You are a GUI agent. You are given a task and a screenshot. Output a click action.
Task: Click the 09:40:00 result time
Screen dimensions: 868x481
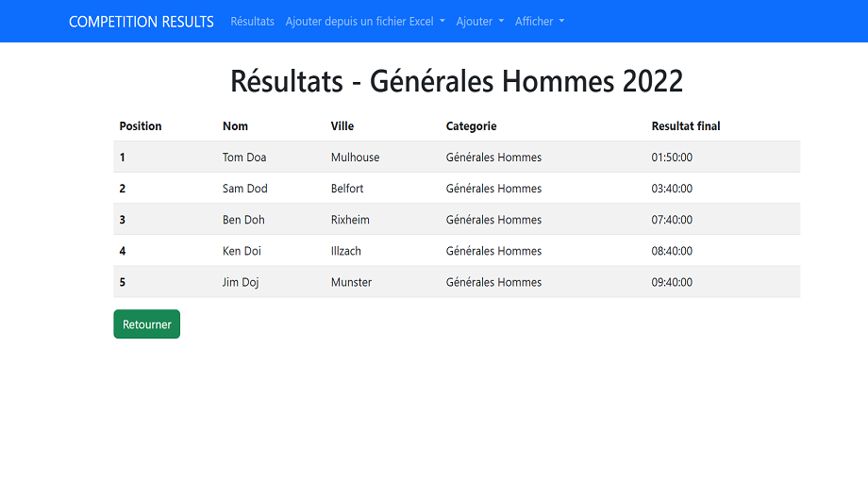point(672,282)
